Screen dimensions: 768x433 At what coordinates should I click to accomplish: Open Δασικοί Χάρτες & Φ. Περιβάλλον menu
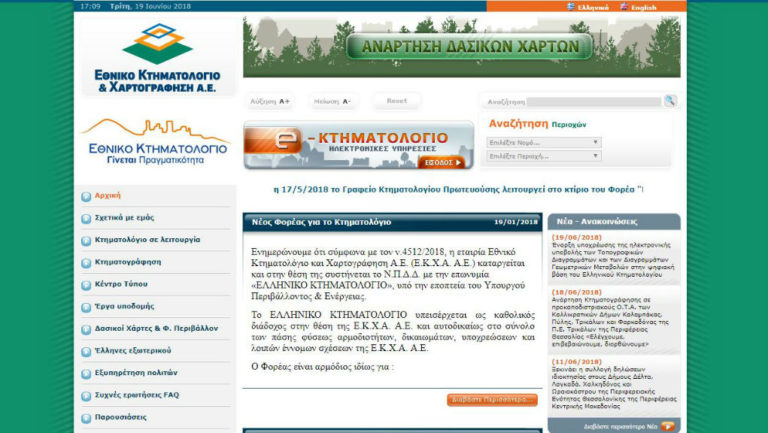[156, 328]
